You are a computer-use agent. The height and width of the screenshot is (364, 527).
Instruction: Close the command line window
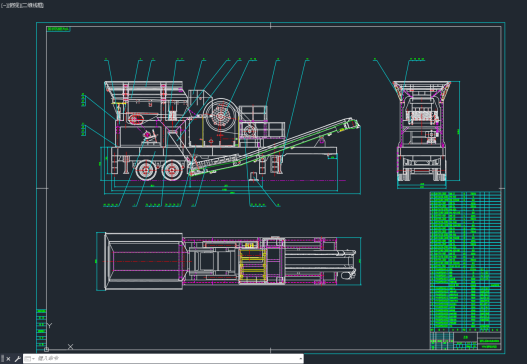pyautogui.click(x=8, y=359)
